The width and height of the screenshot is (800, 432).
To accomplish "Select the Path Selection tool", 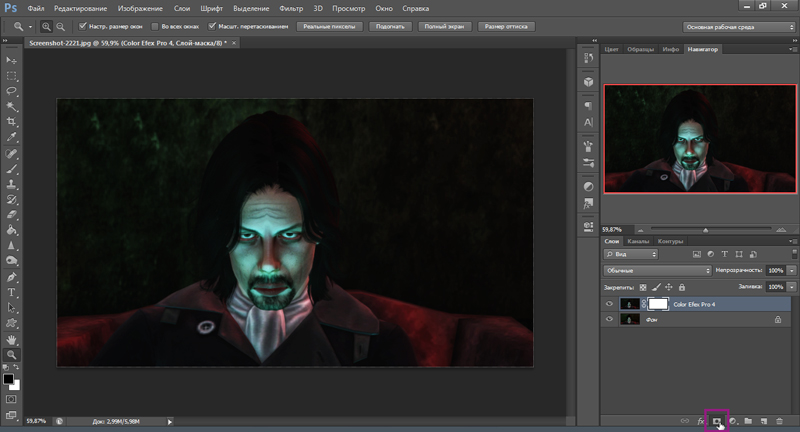I will (x=11, y=308).
